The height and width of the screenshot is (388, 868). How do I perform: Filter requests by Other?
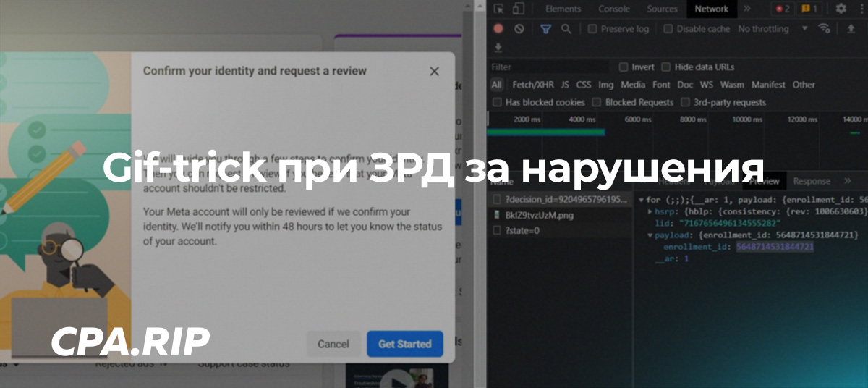(804, 85)
